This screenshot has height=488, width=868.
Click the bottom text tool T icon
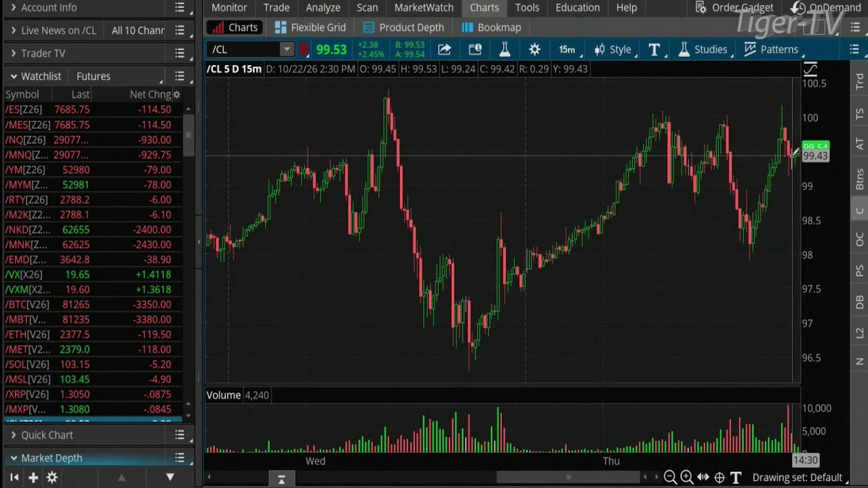pyautogui.click(x=736, y=477)
